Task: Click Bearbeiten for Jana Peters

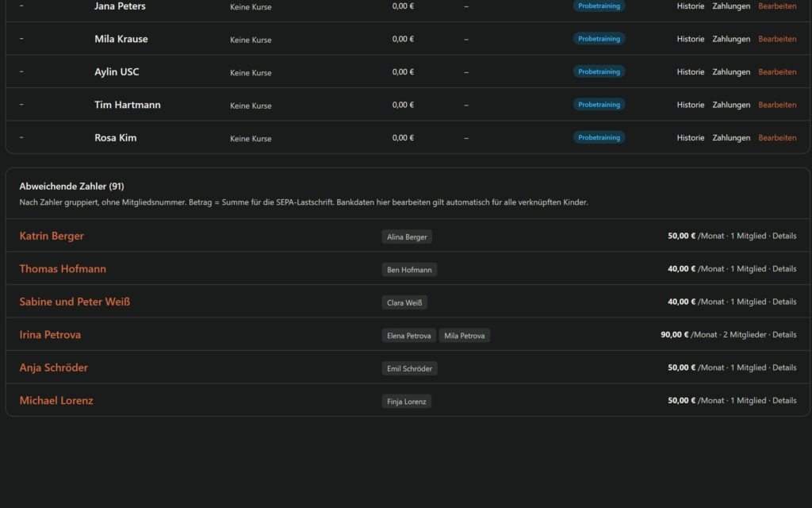Action: point(777,6)
